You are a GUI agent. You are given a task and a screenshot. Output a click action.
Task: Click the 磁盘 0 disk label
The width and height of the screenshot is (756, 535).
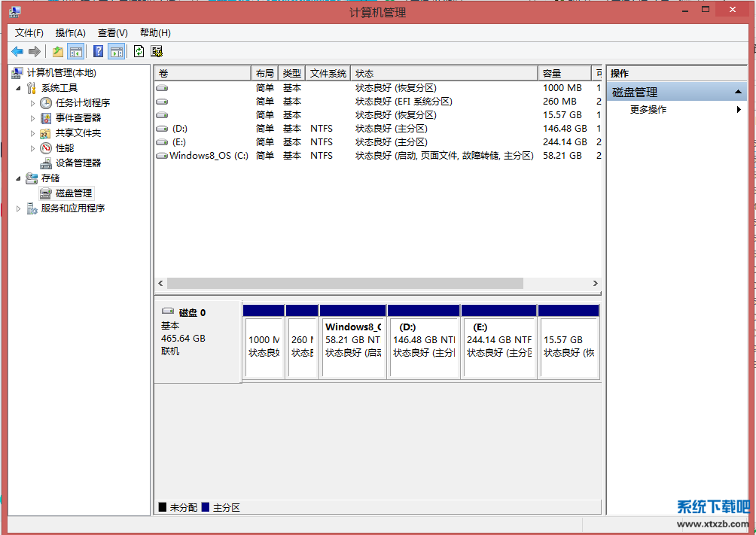pos(192,312)
